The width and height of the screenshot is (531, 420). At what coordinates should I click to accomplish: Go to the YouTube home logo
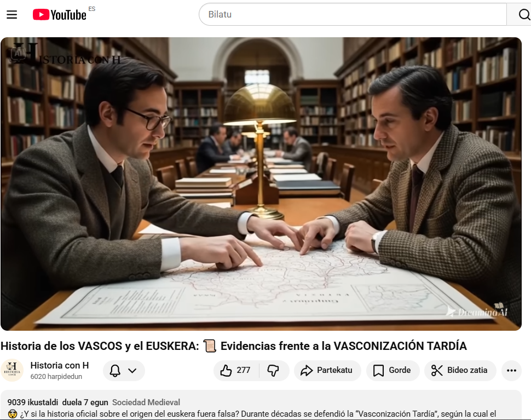coord(60,15)
